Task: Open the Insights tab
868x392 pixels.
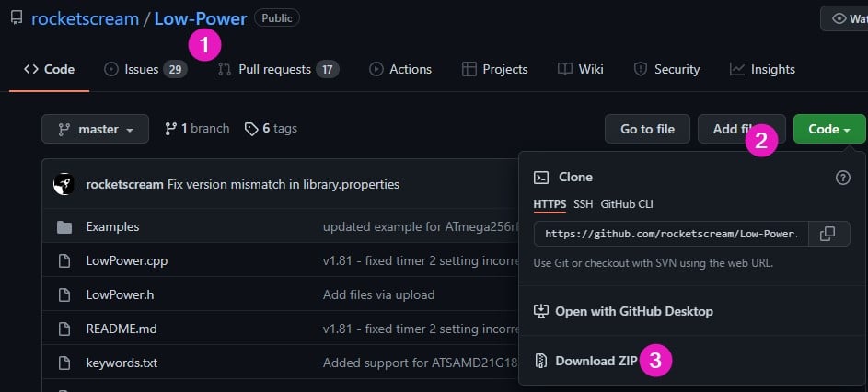Action: 762,69
